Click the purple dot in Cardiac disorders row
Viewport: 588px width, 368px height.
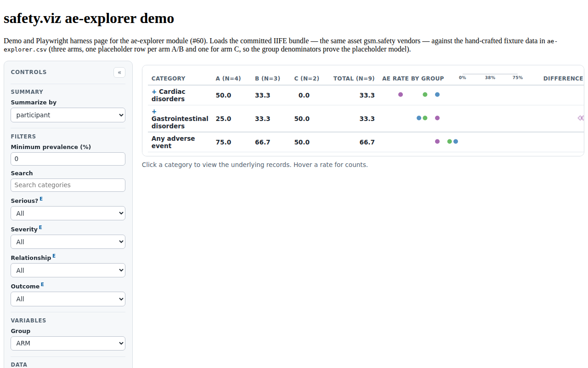[x=401, y=94]
